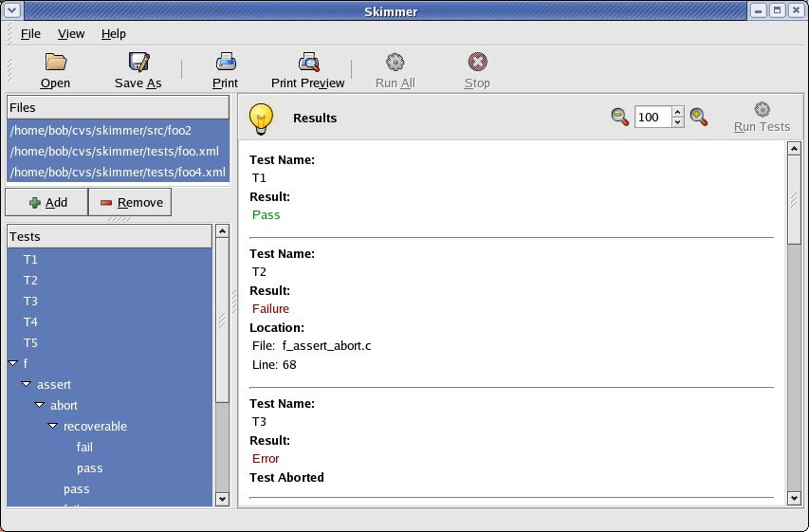Click the Add file button

(46, 202)
